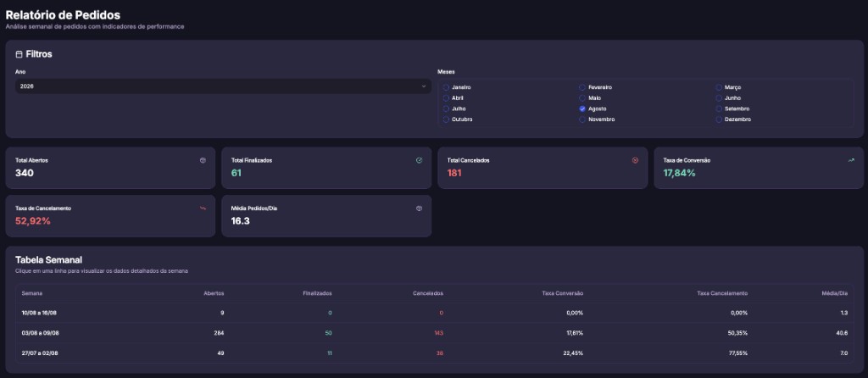Click the box icon in Média Pedidos/Dia card
Screen dimensions: 868x378
[419, 208]
